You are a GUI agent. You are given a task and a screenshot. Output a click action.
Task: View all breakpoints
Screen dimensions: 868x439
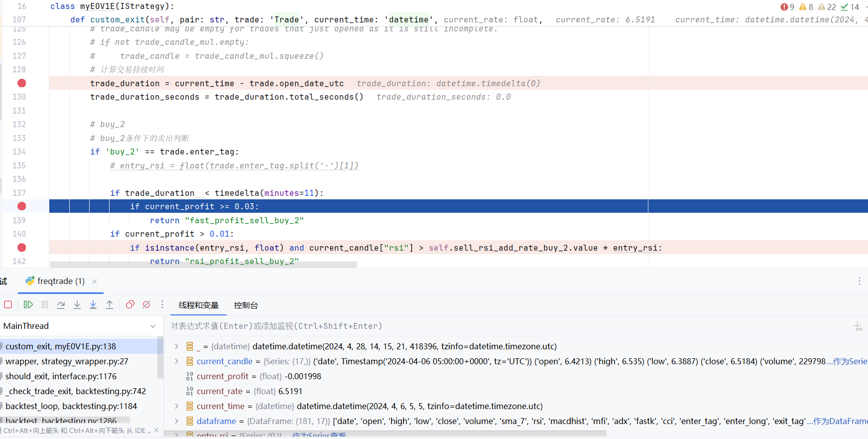[130, 304]
